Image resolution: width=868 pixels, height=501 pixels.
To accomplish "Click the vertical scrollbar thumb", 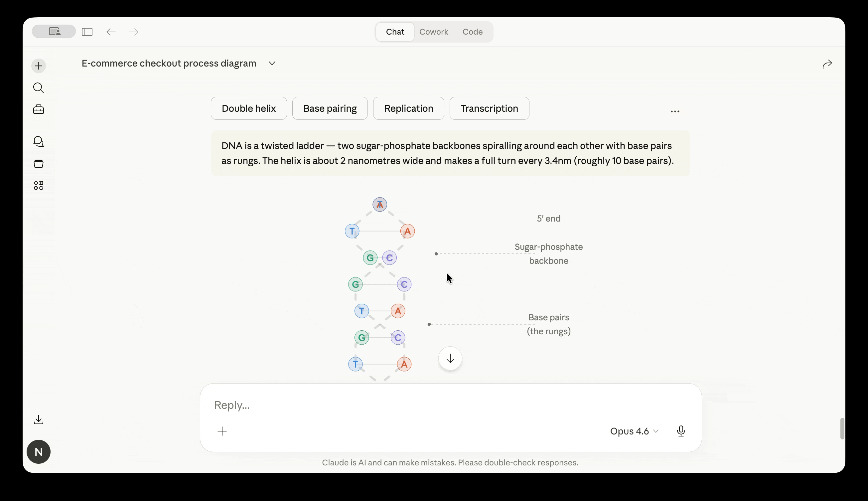I will (x=842, y=428).
